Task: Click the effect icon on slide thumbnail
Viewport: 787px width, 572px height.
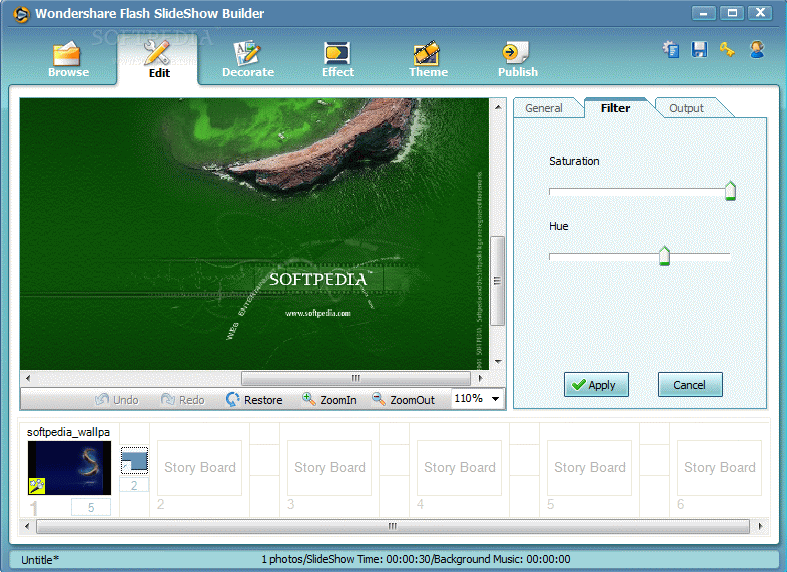Action: pos(37,486)
